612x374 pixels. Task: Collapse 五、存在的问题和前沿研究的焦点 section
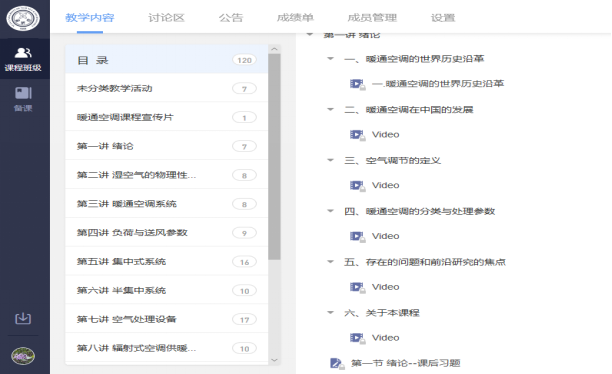coord(330,262)
